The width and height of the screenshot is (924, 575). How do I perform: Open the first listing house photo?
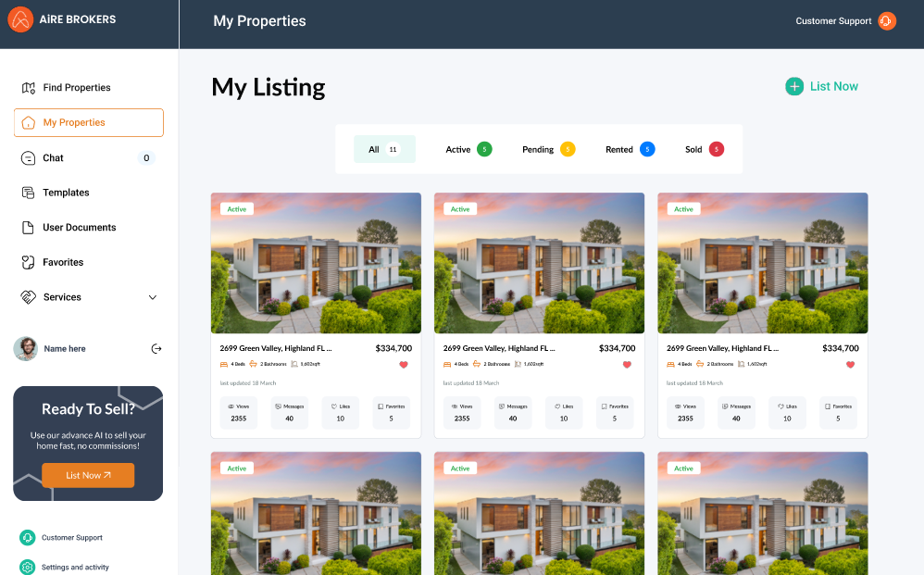316,263
